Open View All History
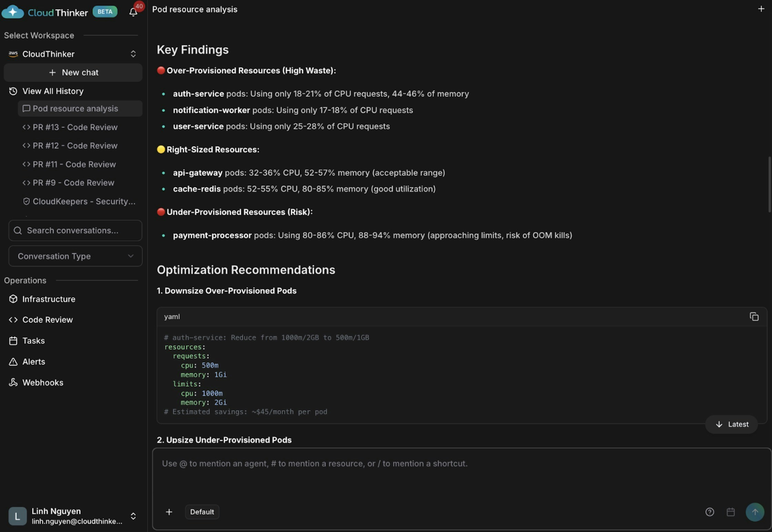 52,91
